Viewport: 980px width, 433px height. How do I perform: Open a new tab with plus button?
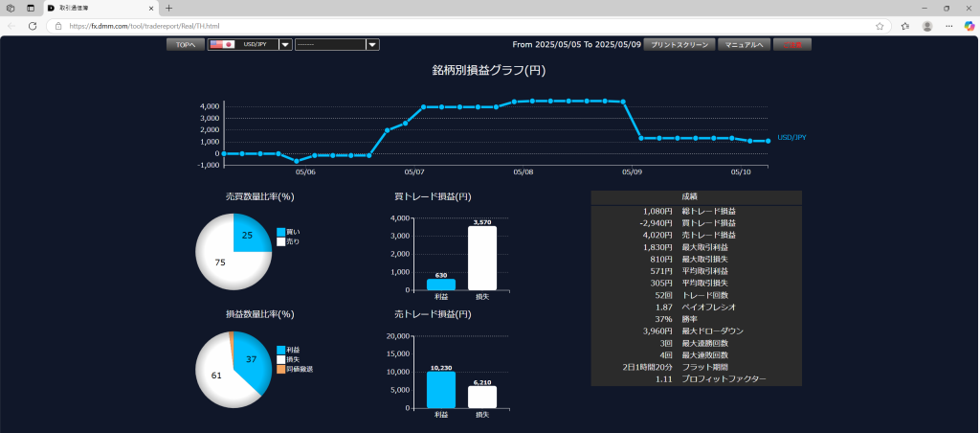(169, 8)
